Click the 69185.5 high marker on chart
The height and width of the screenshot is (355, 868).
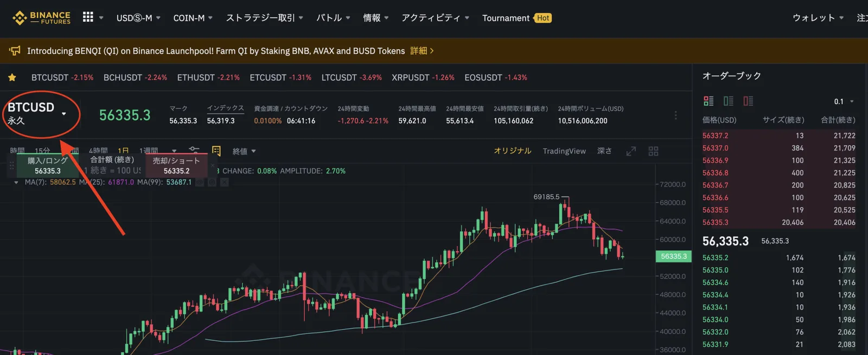[546, 197]
